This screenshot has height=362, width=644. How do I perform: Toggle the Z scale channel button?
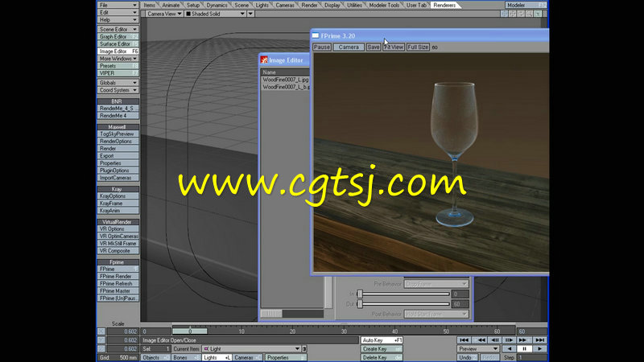[101, 349]
